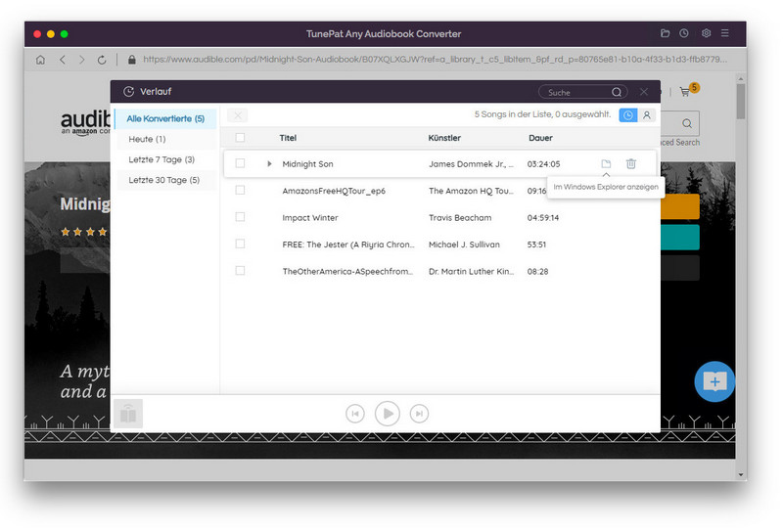This screenshot has width=783, height=532.
Task: Click the orange button on Audible page
Action: point(679,207)
